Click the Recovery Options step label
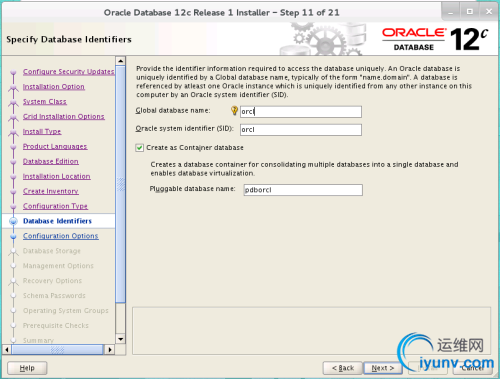The width and height of the screenshot is (500, 379). pyautogui.click(x=52, y=281)
